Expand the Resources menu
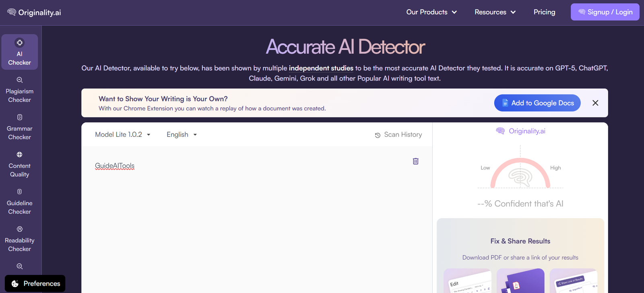 click(x=495, y=12)
